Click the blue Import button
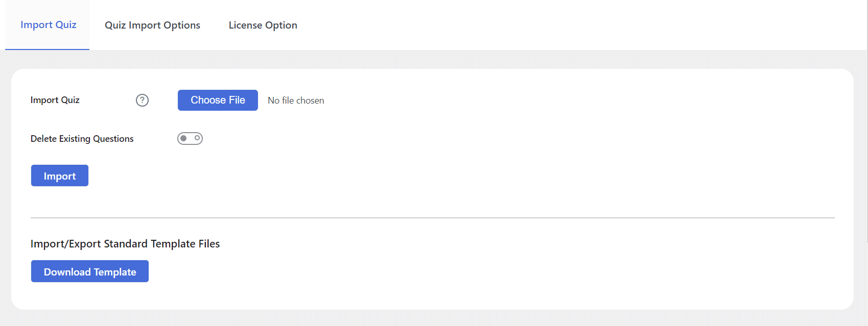Viewport: 868px width, 326px height. click(60, 175)
